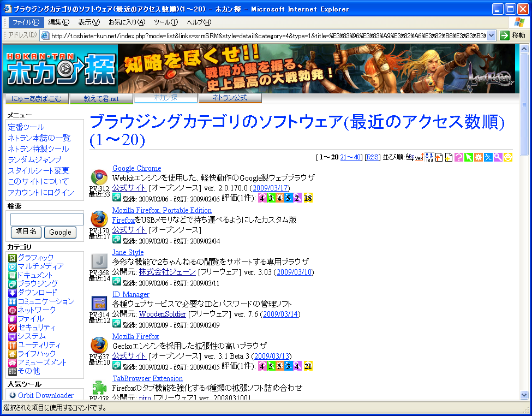Open the Jane Style title link
The height and width of the screenshot is (416, 532).
click(x=128, y=253)
